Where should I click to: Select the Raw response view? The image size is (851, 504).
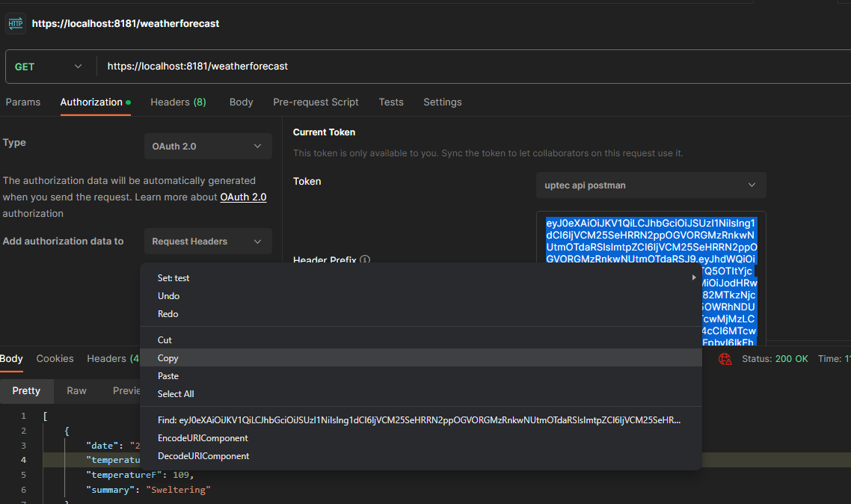[x=76, y=391]
